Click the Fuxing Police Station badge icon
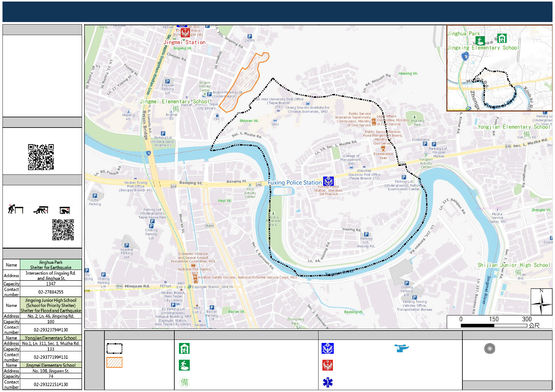Screen dimensions: 555x392 pyautogui.click(x=328, y=181)
